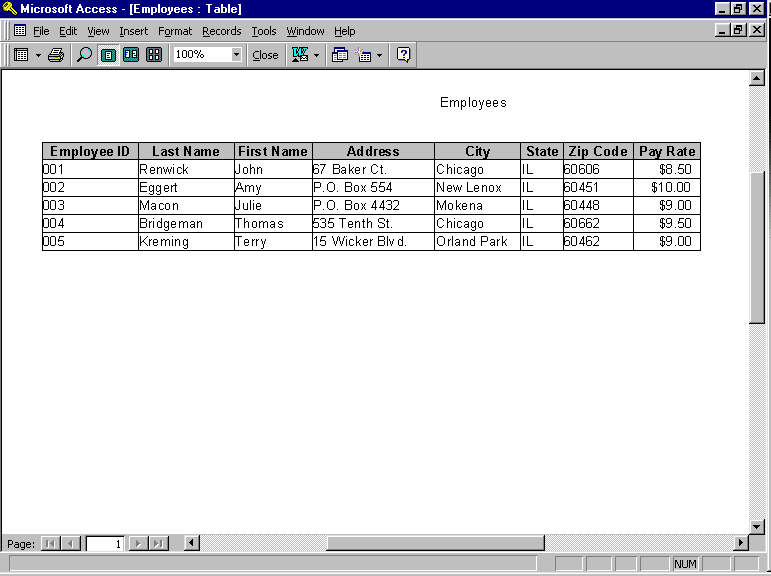The image size is (771, 576).
Task: Go to previous page navigation button
Action: point(71,544)
